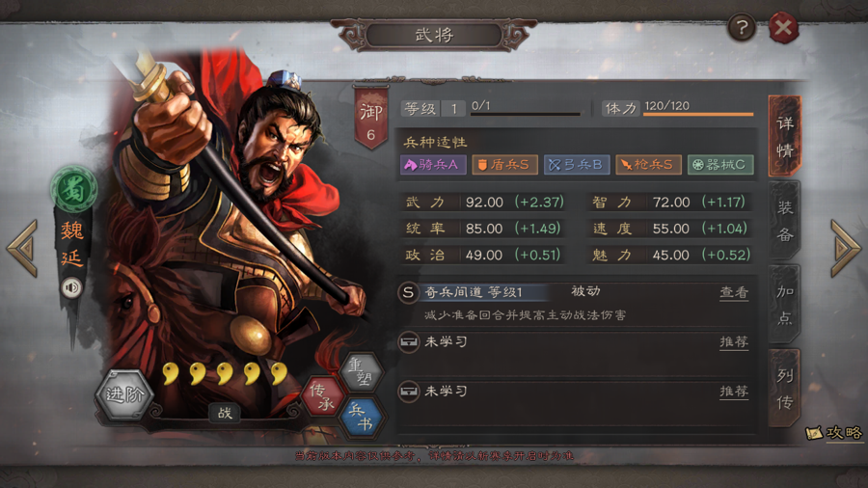This screenshot has width=868, height=488.
Task: Open the 进阶 advancement hexagon
Action: point(124,394)
